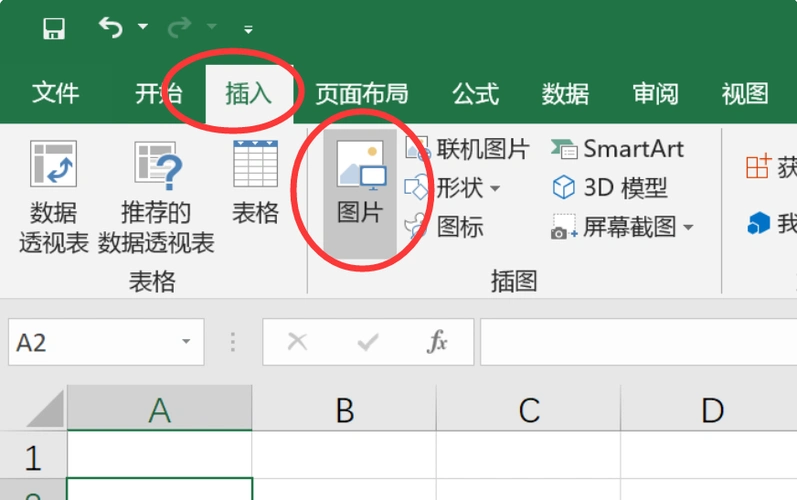Click the 图片 insert picture button

coord(360,193)
